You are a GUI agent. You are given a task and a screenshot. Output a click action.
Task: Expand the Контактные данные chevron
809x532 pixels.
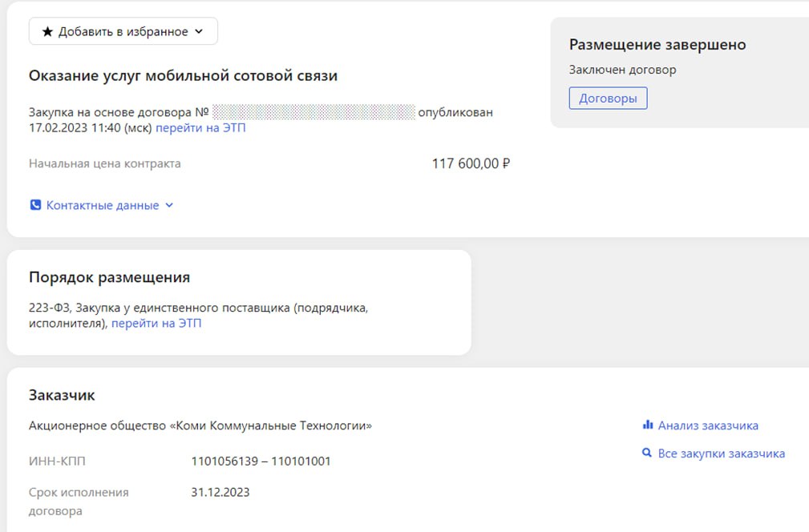pyautogui.click(x=169, y=205)
